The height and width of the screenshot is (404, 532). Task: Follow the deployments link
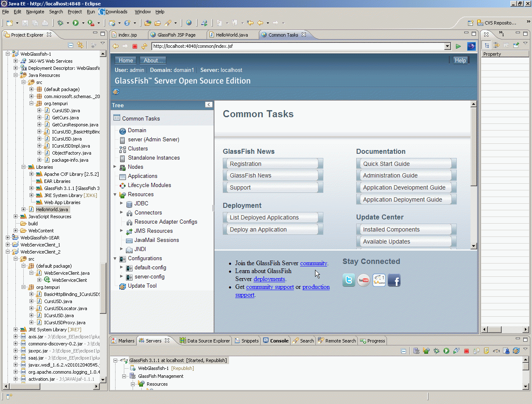click(269, 279)
